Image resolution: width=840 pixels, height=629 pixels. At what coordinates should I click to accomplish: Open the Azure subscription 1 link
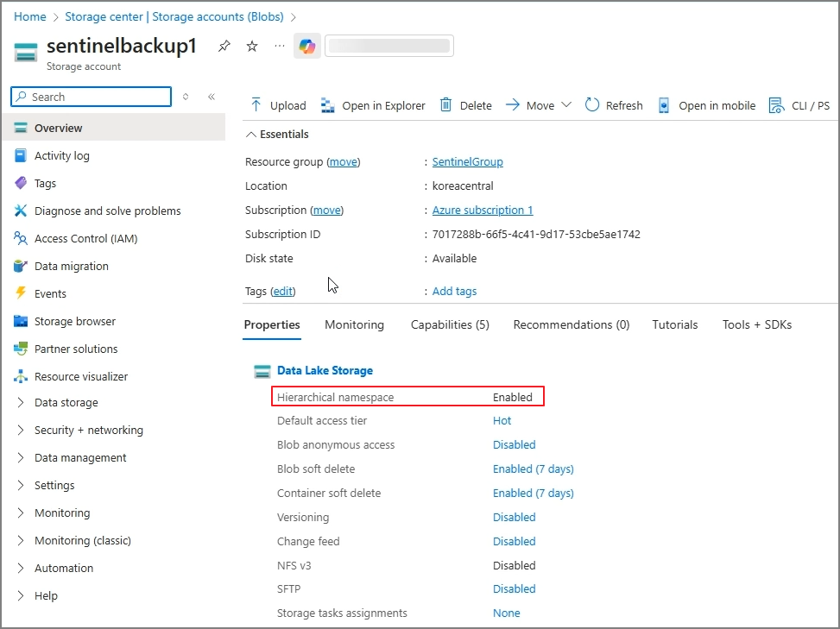[482, 210]
